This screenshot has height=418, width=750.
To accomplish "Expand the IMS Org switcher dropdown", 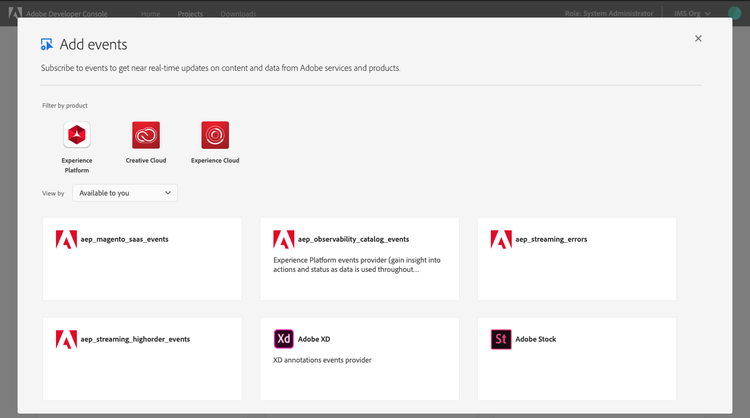I will [x=692, y=13].
